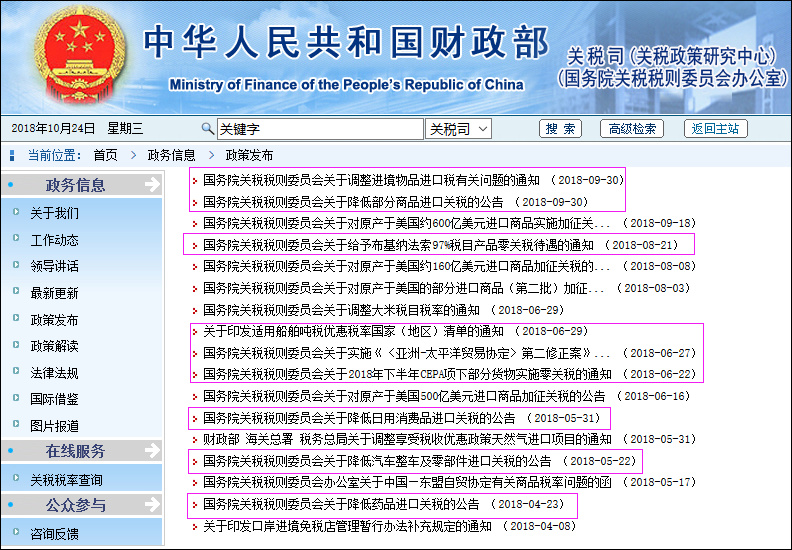The height and width of the screenshot is (550, 792).
Task: Click red arrow before 降低药品进口关税 notice
Action: coord(195,505)
